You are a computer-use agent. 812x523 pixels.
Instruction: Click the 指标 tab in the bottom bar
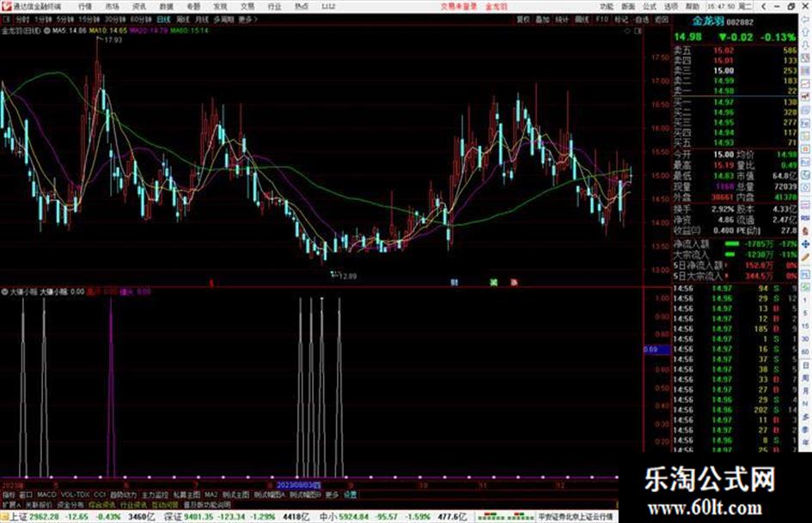(9, 495)
